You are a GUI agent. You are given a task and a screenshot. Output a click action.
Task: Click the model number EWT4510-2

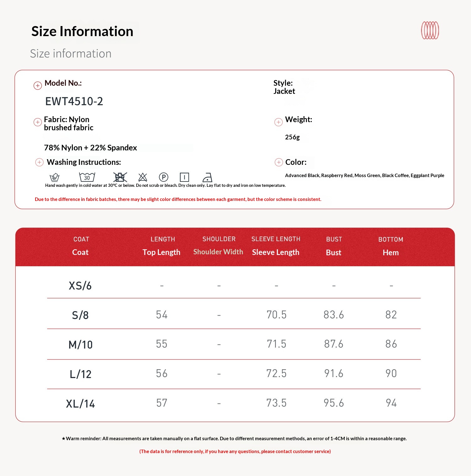pos(74,101)
